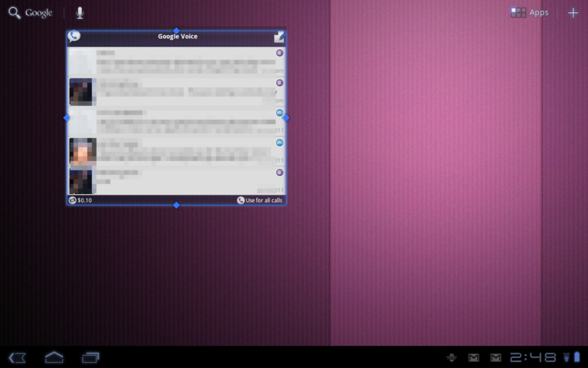The image size is (588, 368).
Task: Tap the text message icon on the first row
Action: [279, 53]
